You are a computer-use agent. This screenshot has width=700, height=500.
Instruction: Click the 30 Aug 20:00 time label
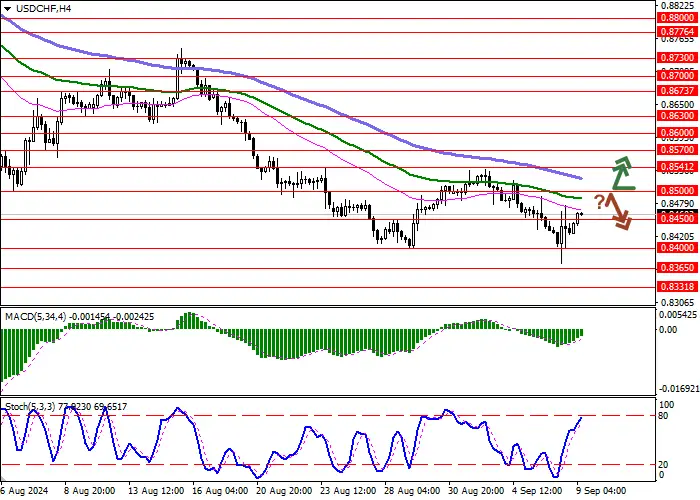[x=476, y=491]
